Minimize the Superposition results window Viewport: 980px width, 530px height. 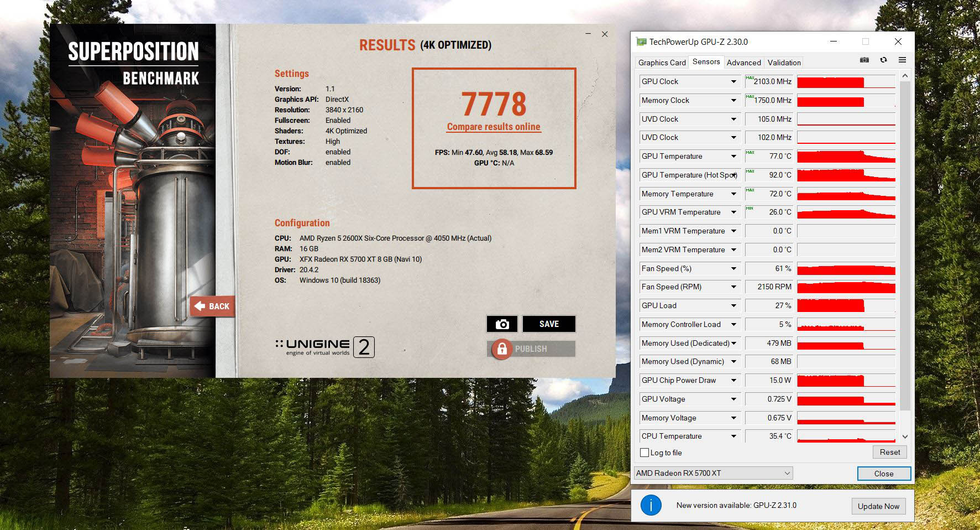pyautogui.click(x=588, y=34)
